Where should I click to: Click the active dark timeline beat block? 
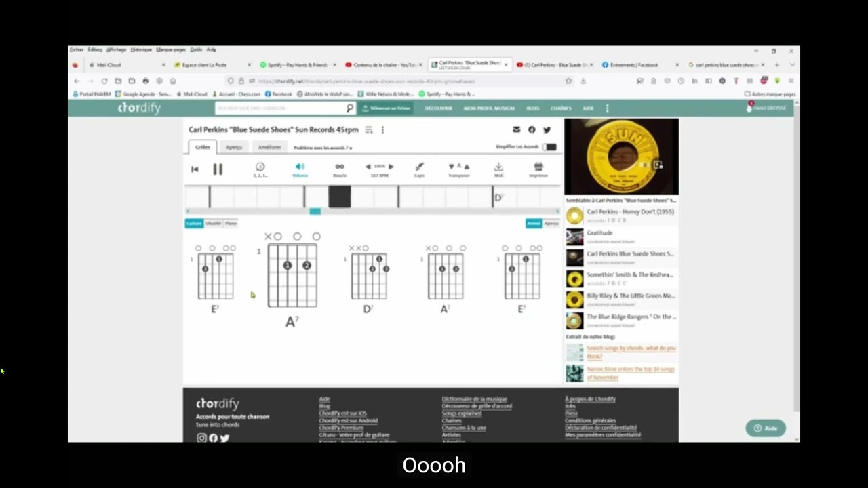pos(340,197)
